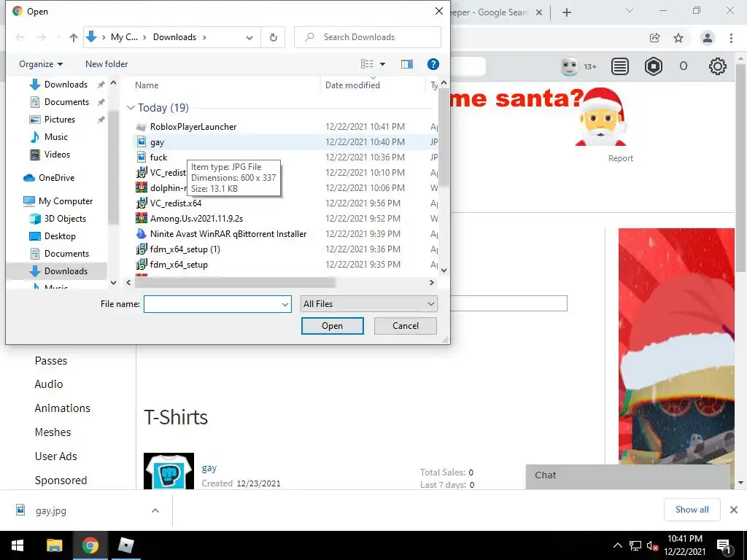Open Desktop folder in sidebar

pyautogui.click(x=60, y=236)
